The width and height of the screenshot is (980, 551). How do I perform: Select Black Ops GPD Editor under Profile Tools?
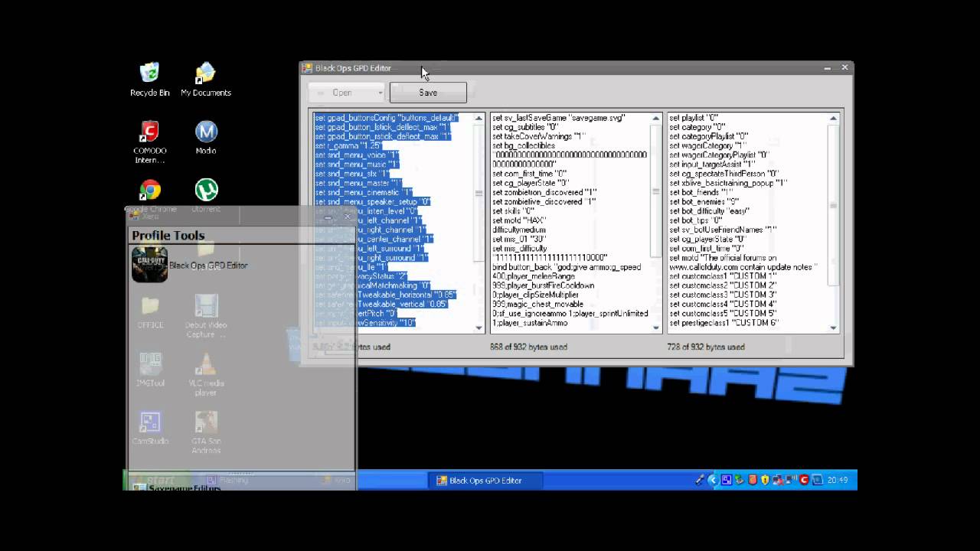click(208, 266)
